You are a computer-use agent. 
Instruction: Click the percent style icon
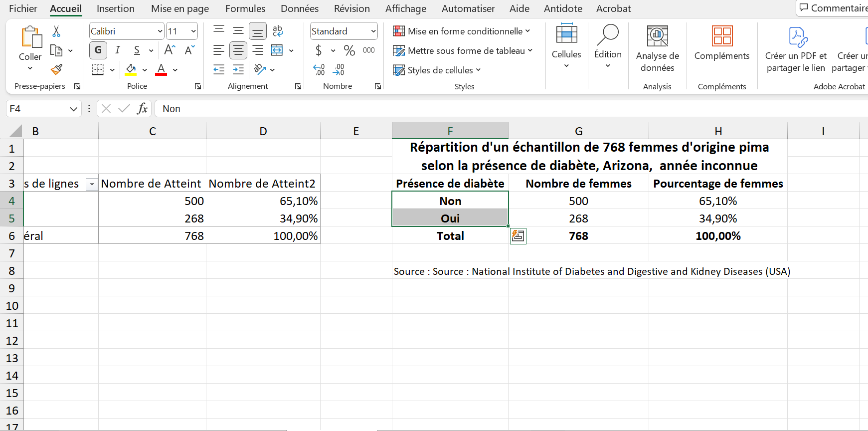pos(349,50)
